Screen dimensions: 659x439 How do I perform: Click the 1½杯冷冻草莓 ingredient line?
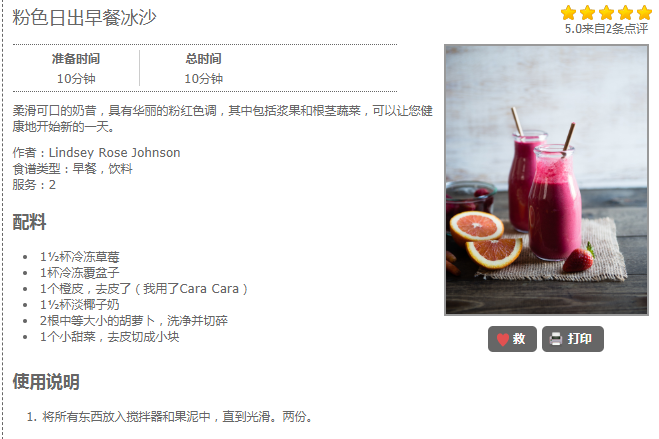click(79, 257)
